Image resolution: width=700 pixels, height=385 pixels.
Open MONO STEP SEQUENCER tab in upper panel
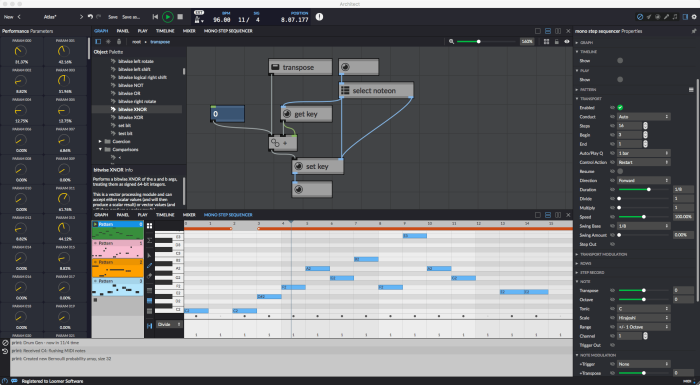(228, 31)
